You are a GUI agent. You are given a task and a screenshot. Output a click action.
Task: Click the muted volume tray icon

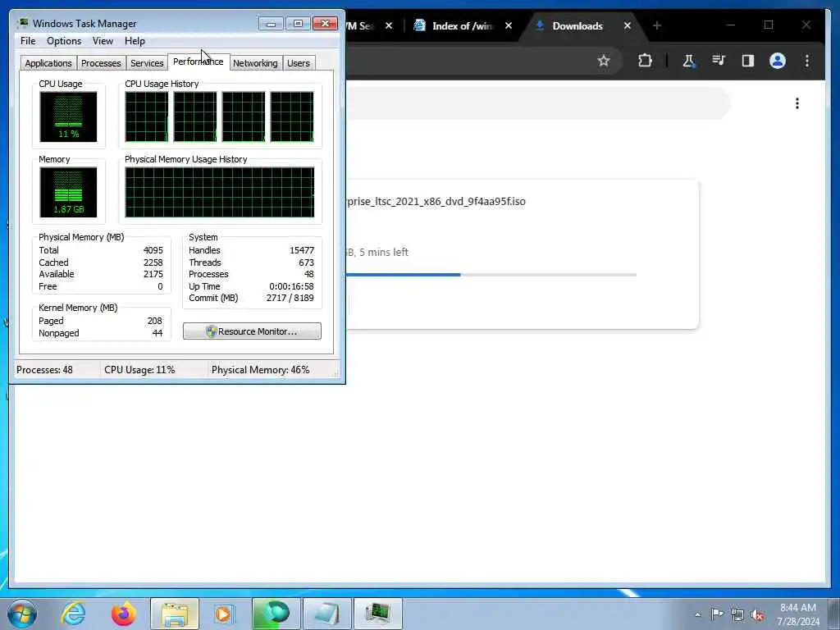click(757, 614)
